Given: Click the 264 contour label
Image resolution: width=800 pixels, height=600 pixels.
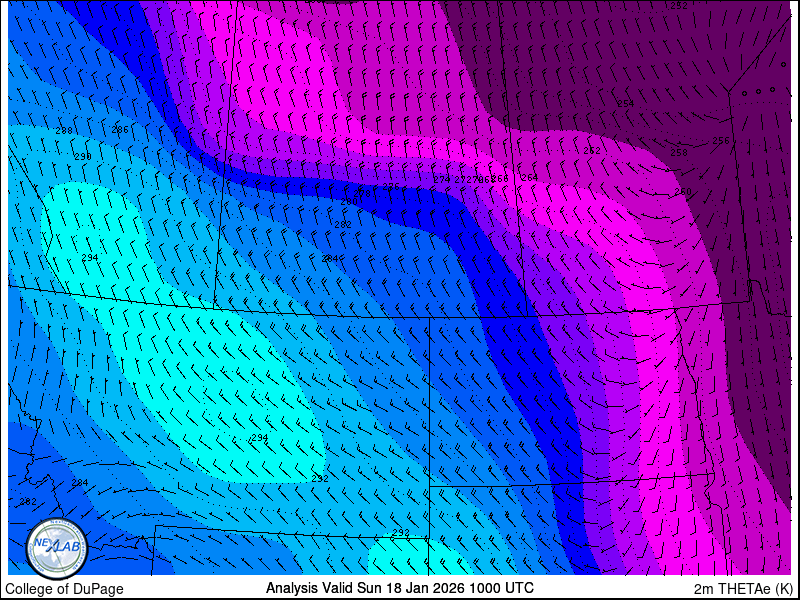Looking at the screenshot, I should (x=530, y=178).
